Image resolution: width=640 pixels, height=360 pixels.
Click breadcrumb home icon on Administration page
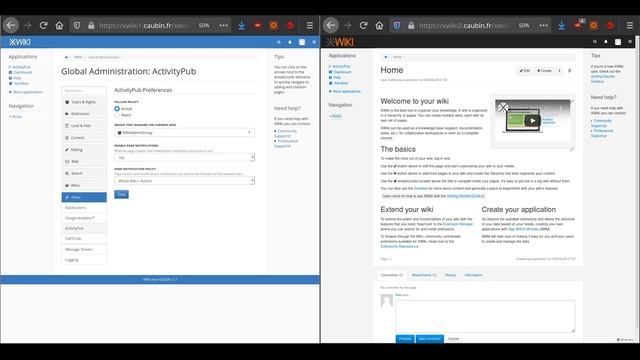(x=66, y=57)
